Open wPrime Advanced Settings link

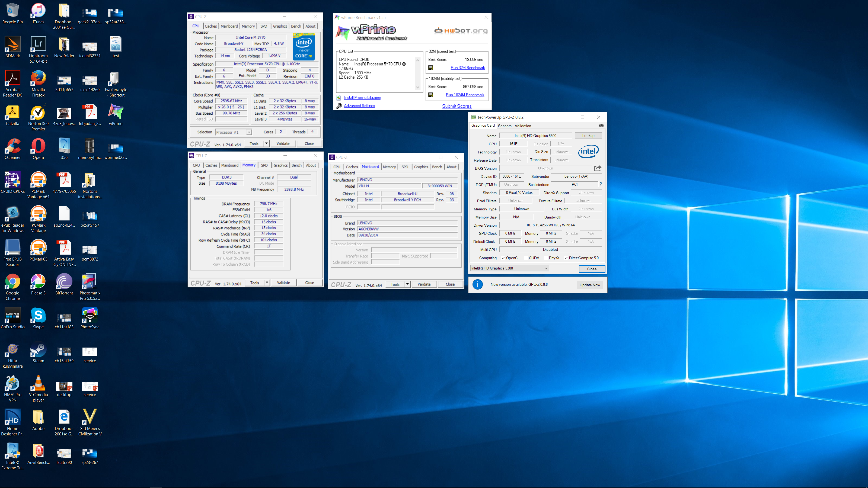point(359,106)
